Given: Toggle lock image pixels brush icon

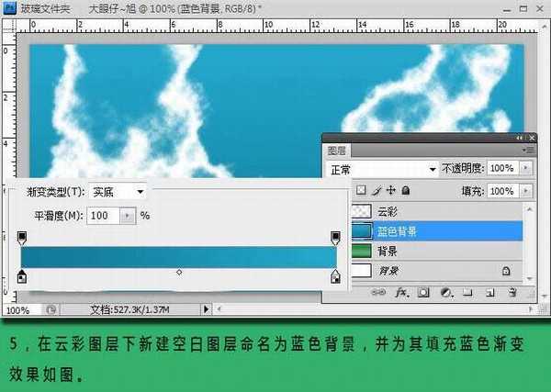Looking at the screenshot, I should click(377, 190).
